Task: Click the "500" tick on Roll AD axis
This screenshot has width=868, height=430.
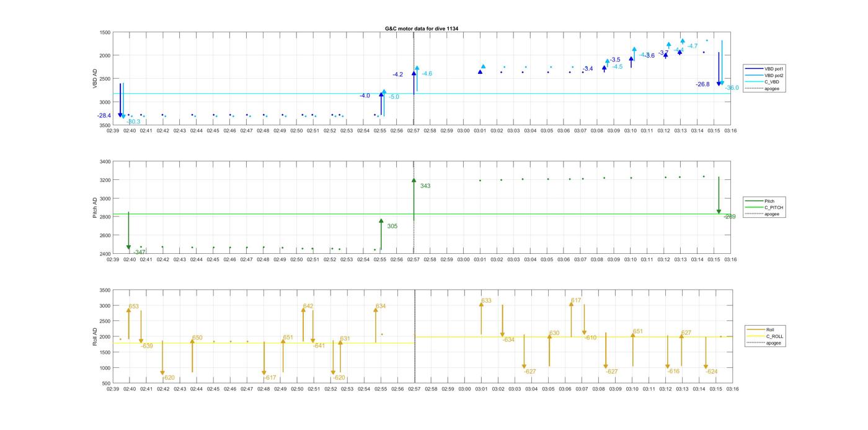Action: [107, 383]
